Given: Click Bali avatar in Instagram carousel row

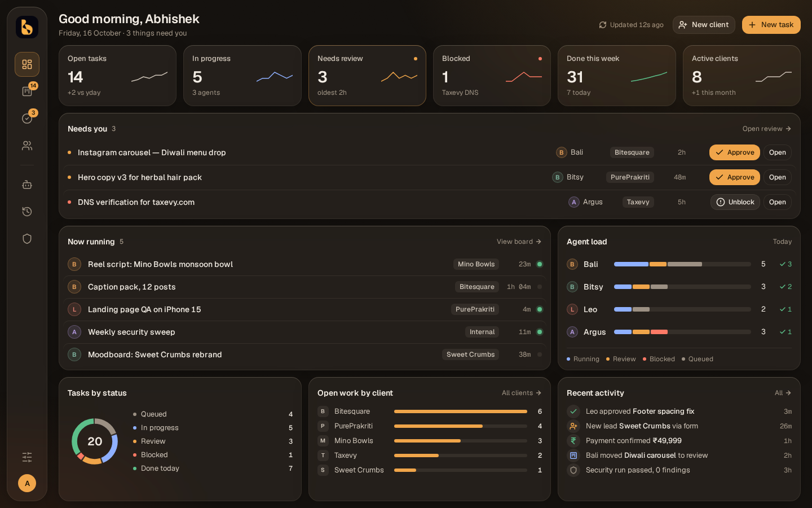Looking at the screenshot, I should [562, 152].
